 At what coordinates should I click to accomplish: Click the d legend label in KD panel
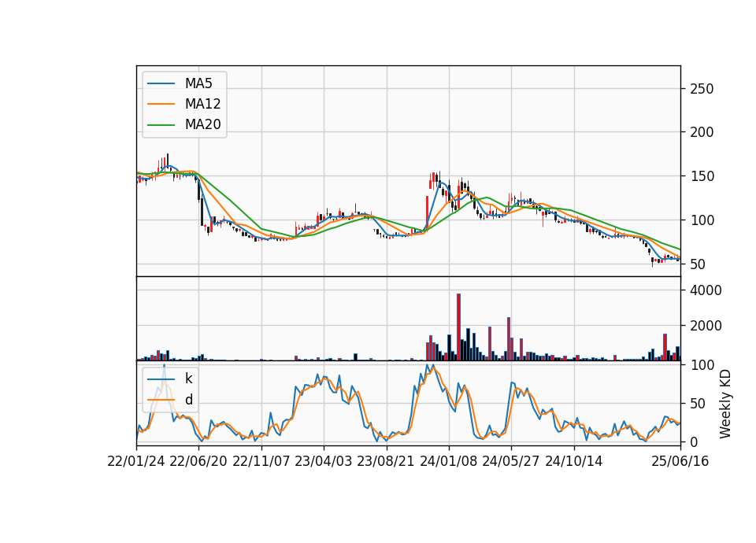(x=188, y=400)
